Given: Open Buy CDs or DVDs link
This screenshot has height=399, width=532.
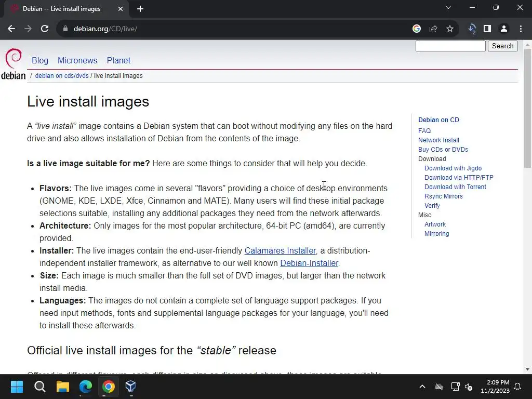Looking at the screenshot, I should (x=443, y=149).
